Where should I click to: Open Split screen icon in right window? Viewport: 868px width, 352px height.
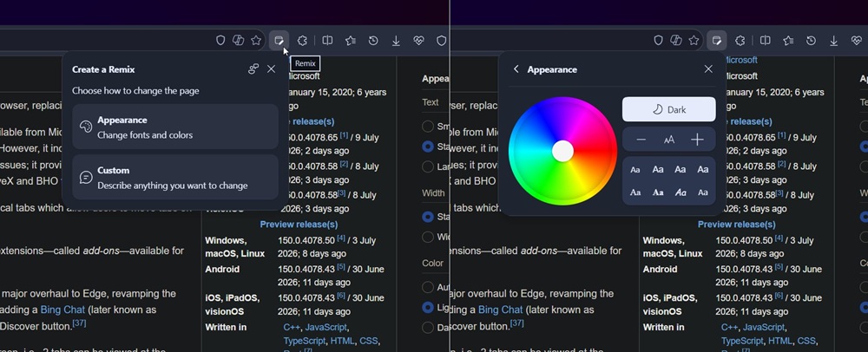coord(766,41)
